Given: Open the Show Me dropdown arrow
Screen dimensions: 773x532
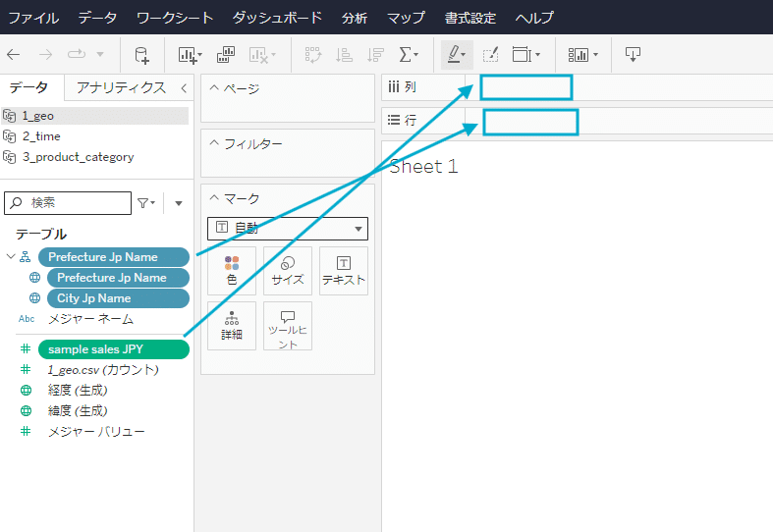Looking at the screenshot, I should 596,55.
